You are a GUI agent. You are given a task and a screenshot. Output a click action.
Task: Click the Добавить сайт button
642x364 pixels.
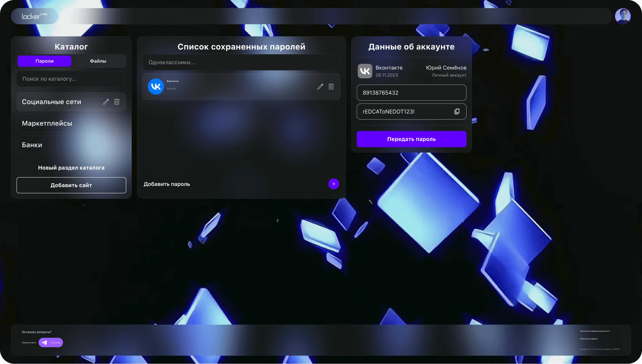click(71, 185)
